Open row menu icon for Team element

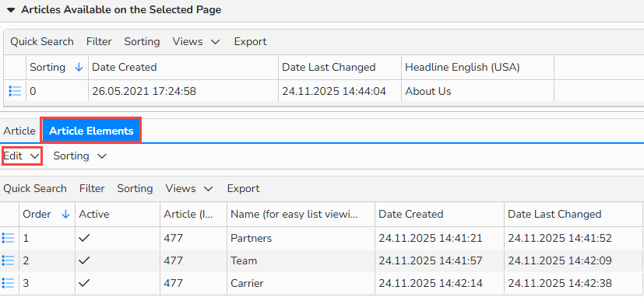tap(9, 260)
